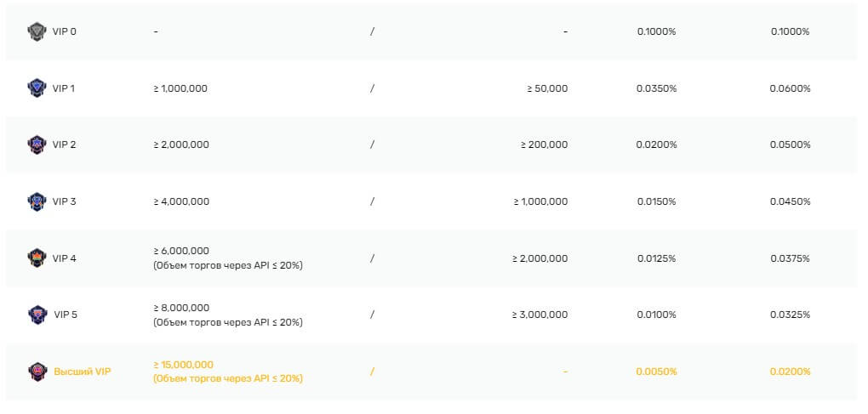The width and height of the screenshot is (868, 414).
Task: Select the ≥ 3,000,000 balance for VIP 5
Action: click(x=540, y=315)
